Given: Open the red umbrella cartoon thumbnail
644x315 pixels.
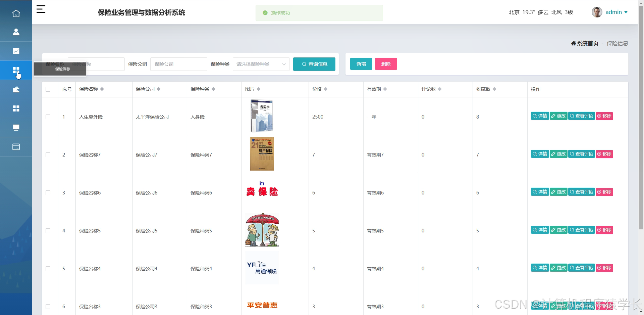Looking at the screenshot, I should click(x=262, y=230).
